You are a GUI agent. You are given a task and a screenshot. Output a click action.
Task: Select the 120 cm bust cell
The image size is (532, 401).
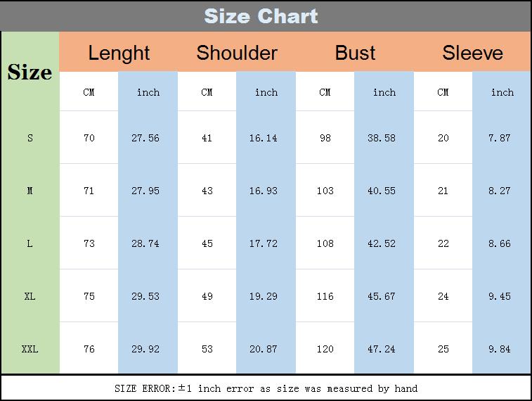coord(325,349)
